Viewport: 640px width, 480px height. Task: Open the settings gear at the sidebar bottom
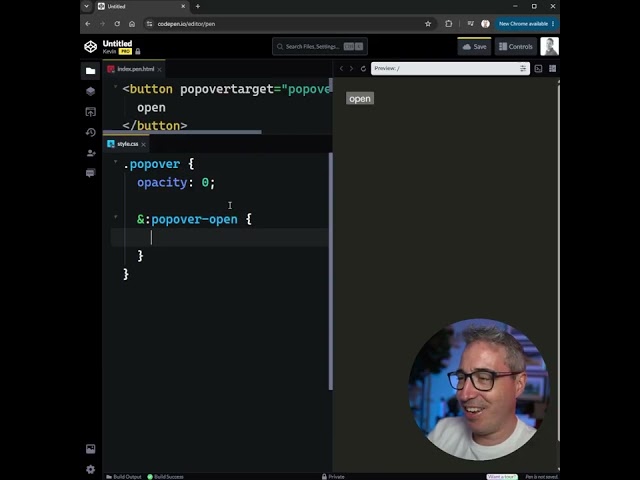pos(91,469)
